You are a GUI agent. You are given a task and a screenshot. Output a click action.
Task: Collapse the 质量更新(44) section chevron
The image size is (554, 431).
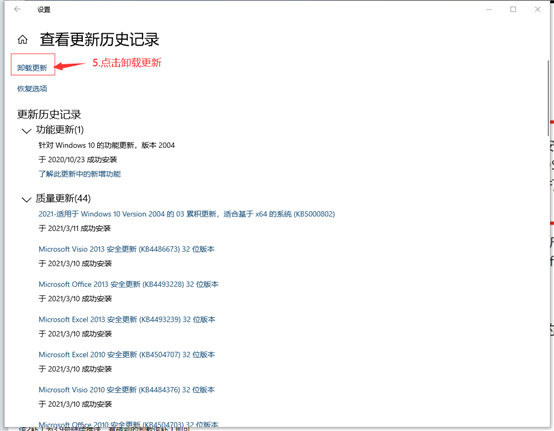26,200
